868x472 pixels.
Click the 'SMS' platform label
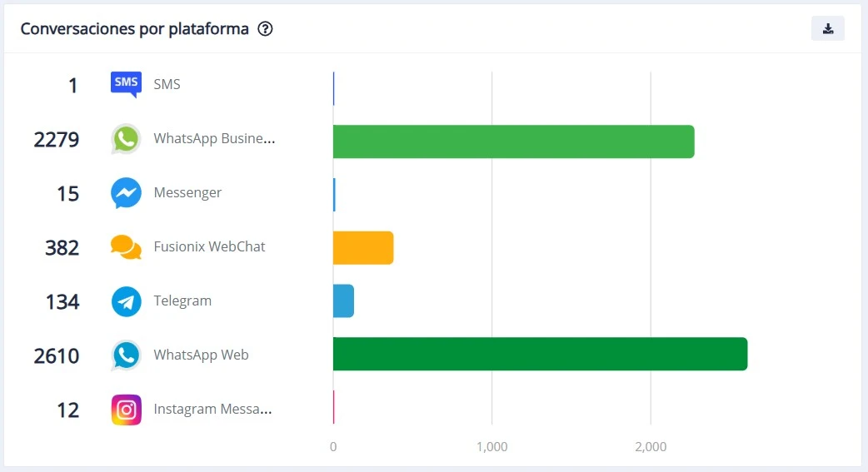[x=167, y=84]
